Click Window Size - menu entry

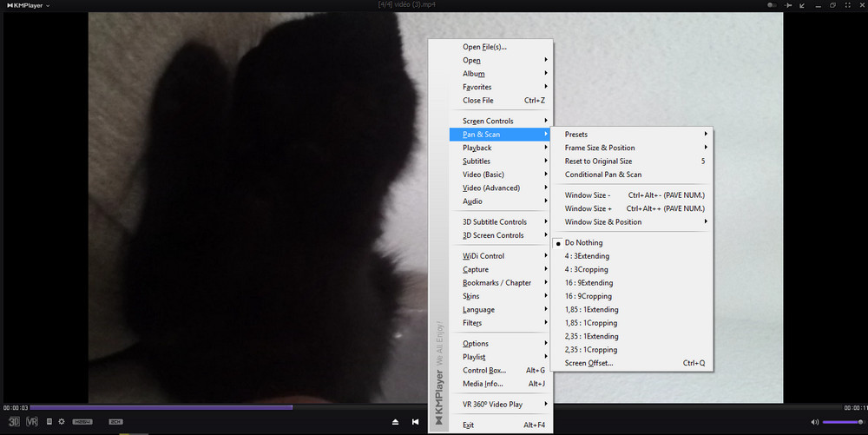pos(632,194)
